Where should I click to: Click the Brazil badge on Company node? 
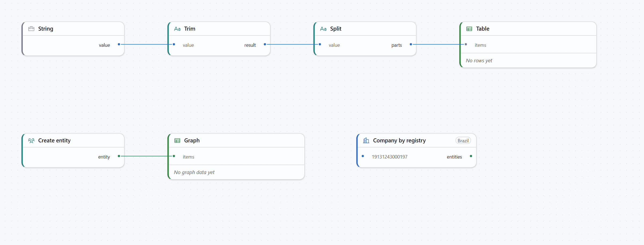tap(463, 140)
